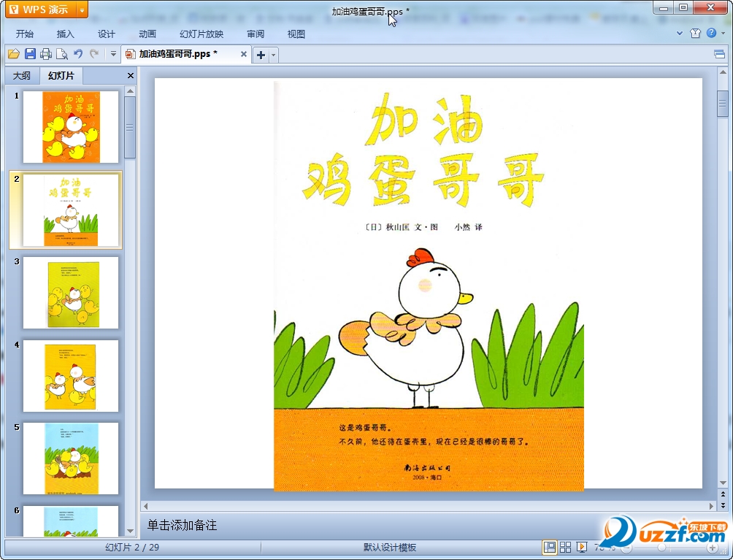Open the 插入 ribbon tab

(66, 34)
